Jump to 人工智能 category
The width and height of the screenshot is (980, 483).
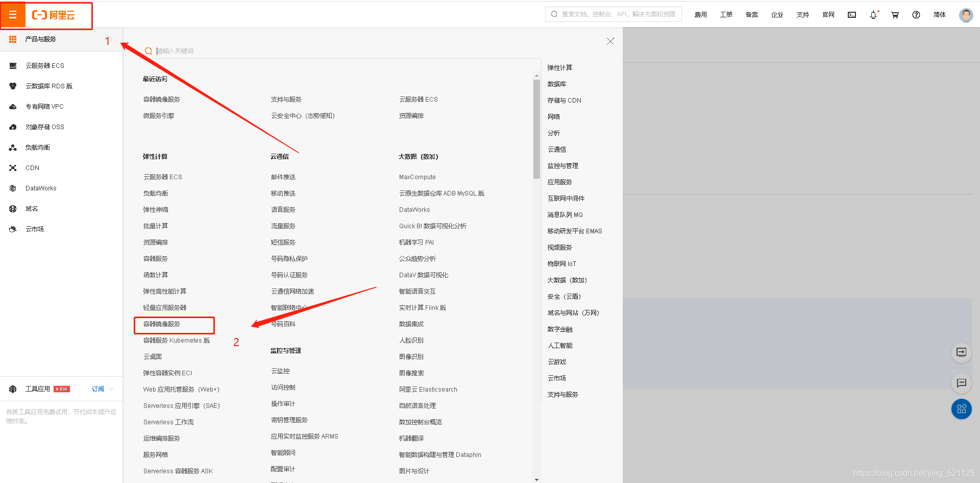click(560, 346)
